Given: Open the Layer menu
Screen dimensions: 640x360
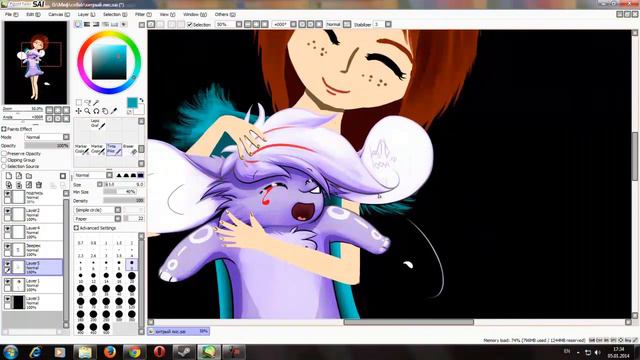Looking at the screenshot, I should [x=86, y=14].
